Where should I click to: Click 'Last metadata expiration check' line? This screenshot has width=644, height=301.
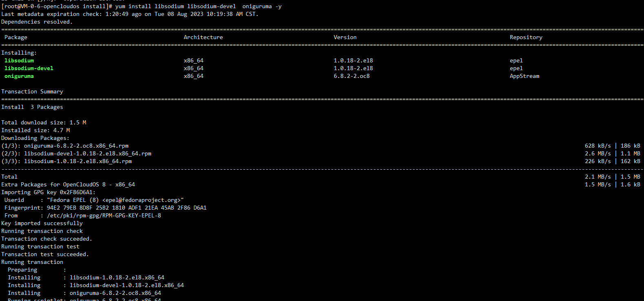130,14
